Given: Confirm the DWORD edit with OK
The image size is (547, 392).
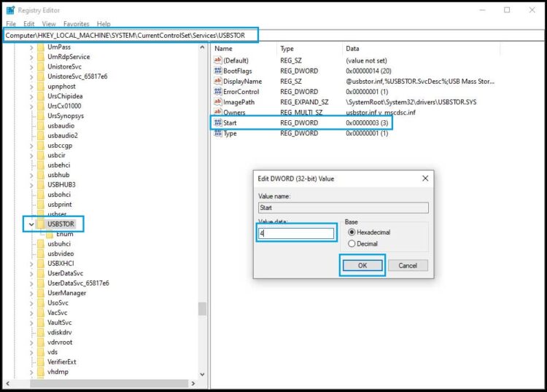Looking at the screenshot, I should click(362, 265).
